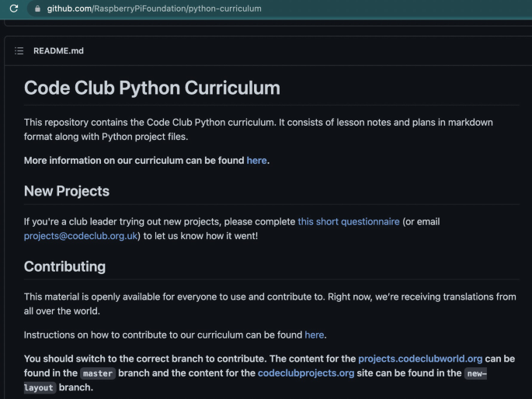
Task: Click the projects@codeclub.org.uk email link
Action: click(x=81, y=236)
